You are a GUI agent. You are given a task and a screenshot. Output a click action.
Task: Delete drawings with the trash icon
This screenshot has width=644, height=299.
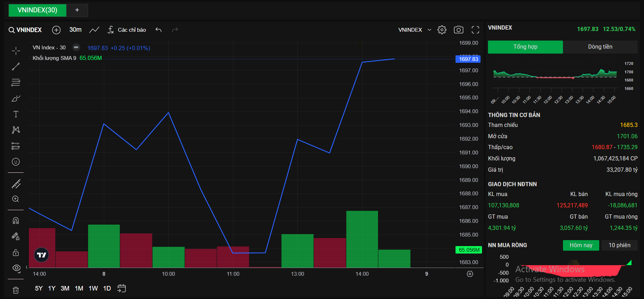point(16,290)
